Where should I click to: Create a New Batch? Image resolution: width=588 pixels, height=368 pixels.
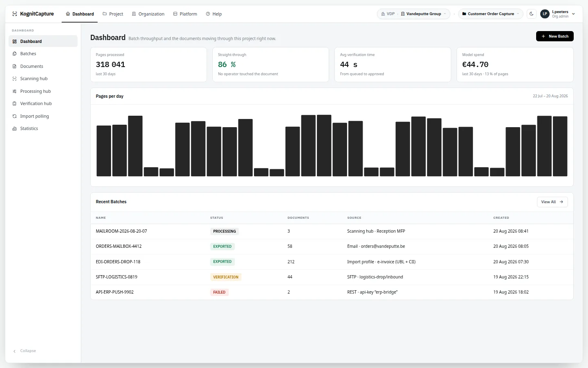(x=555, y=36)
